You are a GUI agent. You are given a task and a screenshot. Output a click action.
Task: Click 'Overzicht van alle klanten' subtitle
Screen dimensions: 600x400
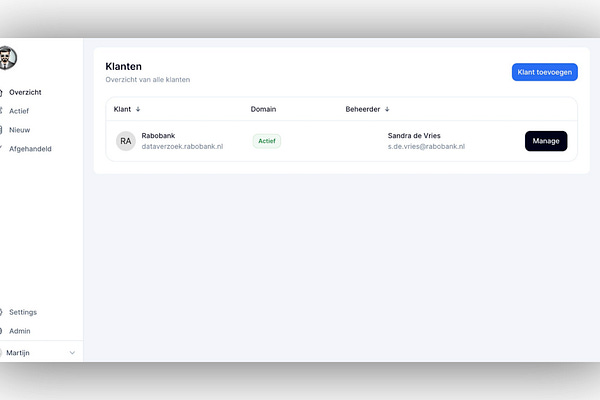(148, 80)
